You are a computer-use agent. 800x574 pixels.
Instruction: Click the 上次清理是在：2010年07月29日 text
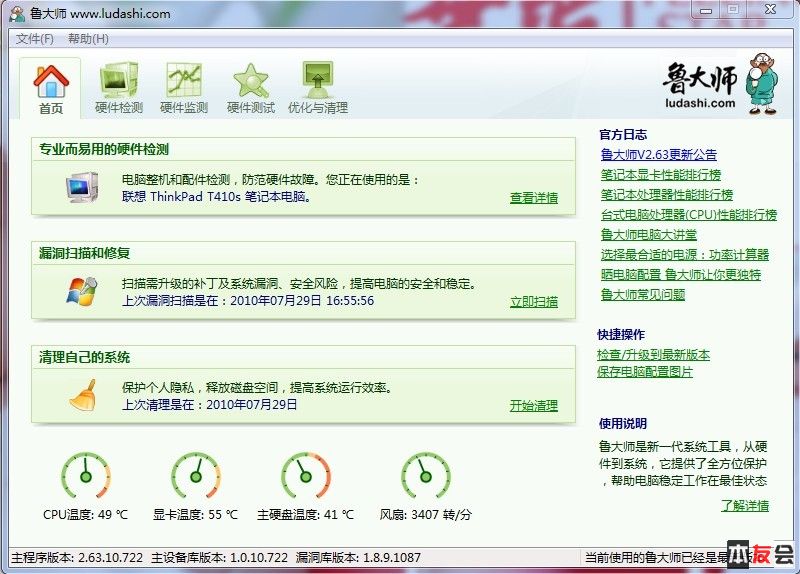pyautogui.click(x=210, y=405)
